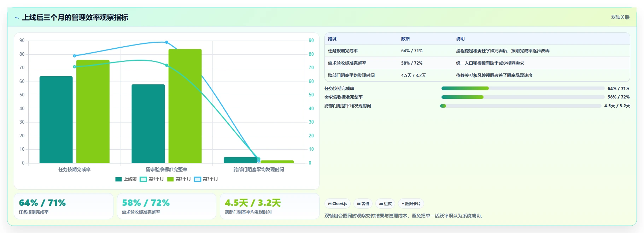The width and height of the screenshot is (644, 233).
Task: Select the Chart.js chip
Action: click(x=338, y=204)
